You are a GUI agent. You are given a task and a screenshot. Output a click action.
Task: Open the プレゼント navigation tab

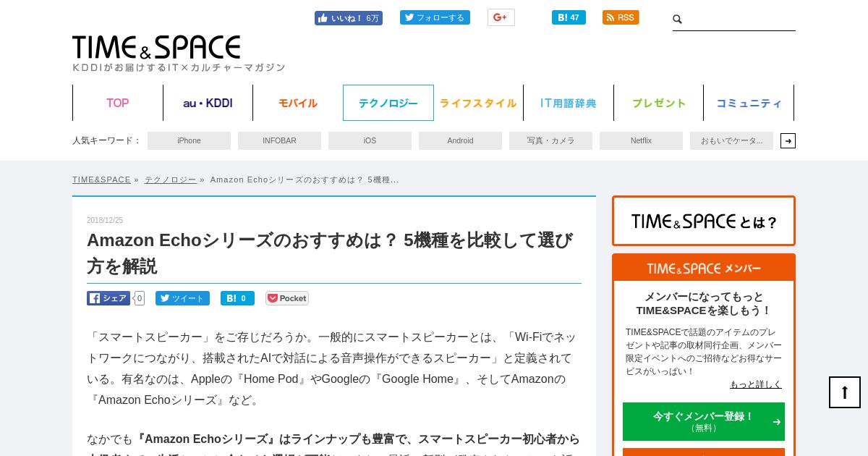[659, 103]
